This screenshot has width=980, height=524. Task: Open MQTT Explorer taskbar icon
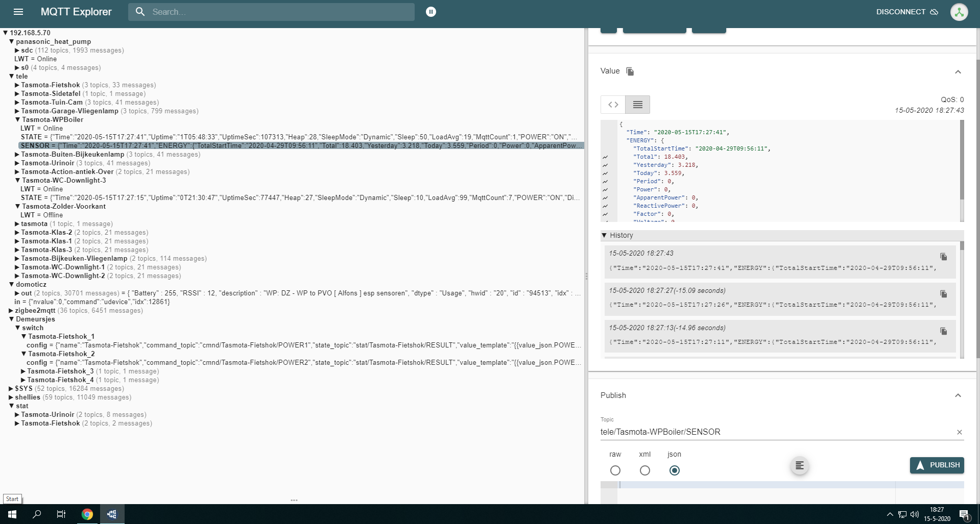pos(112,514)
